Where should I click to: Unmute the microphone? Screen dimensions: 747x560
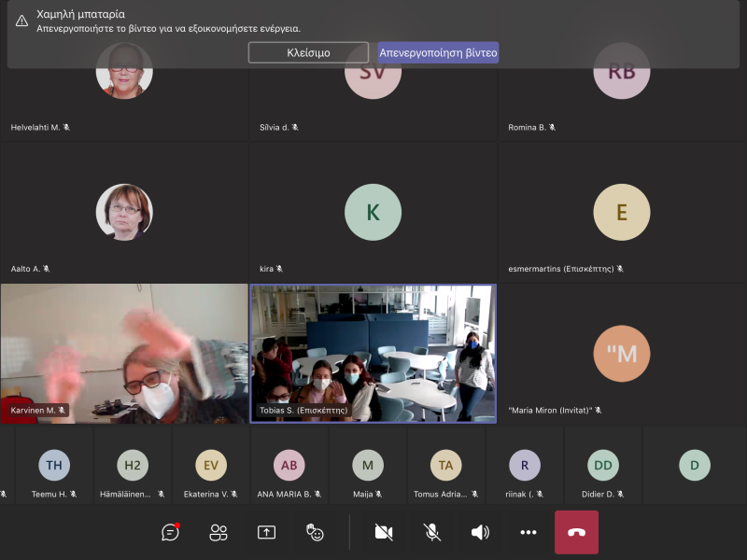tap(431, 532)
